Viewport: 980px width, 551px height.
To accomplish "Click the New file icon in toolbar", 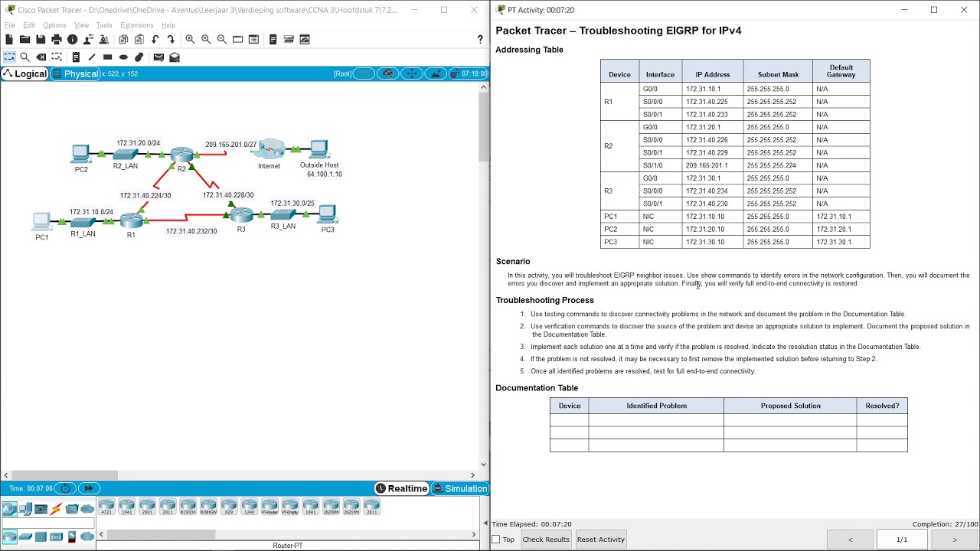I will tap(9, 39).
